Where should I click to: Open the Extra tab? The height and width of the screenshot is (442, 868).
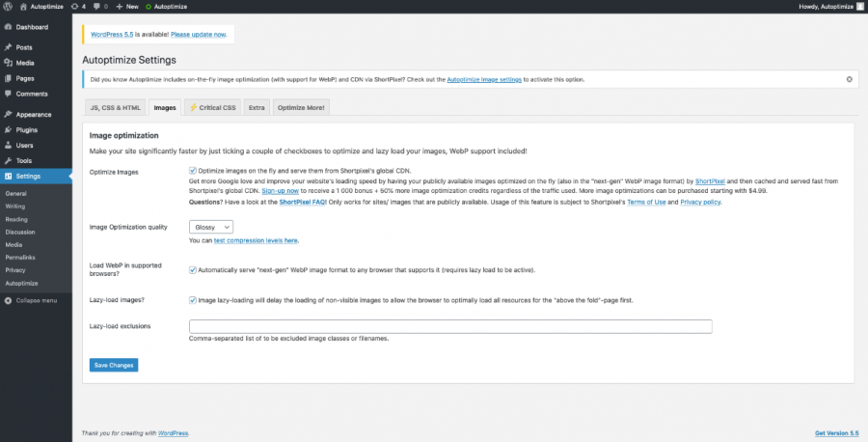pos(257,107)
